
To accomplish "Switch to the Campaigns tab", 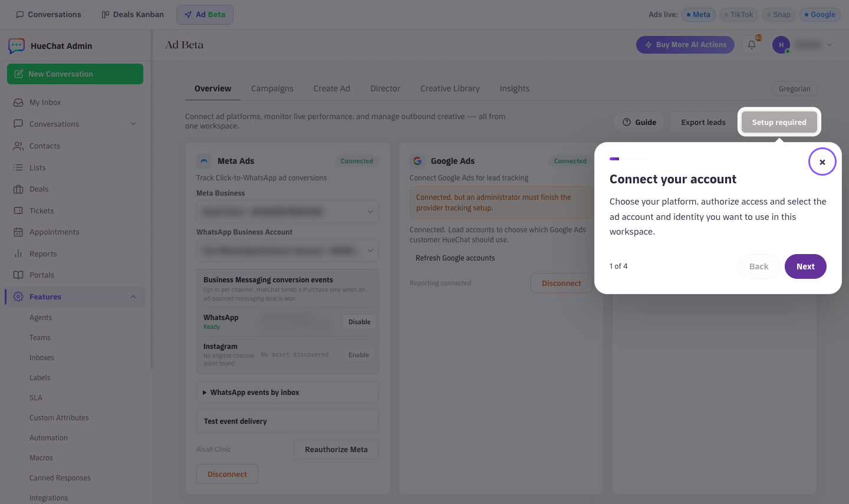I will [272, 89].
